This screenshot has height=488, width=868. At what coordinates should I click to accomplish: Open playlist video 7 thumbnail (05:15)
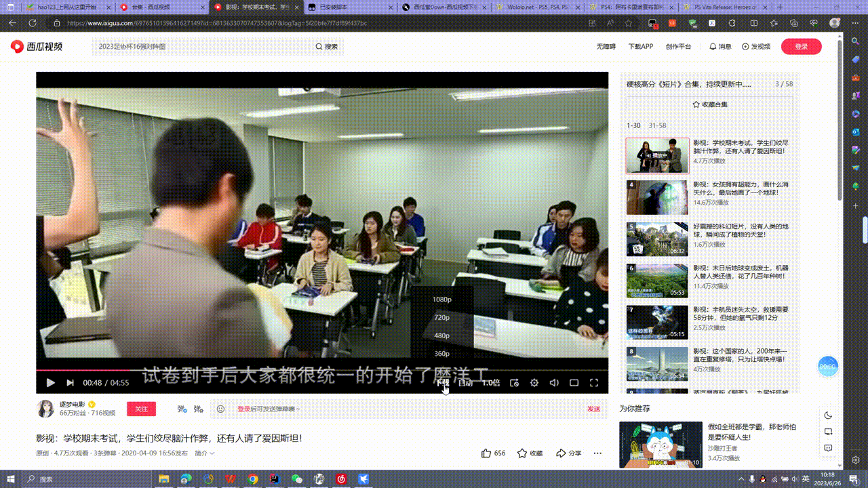click(x=657, y=323)
